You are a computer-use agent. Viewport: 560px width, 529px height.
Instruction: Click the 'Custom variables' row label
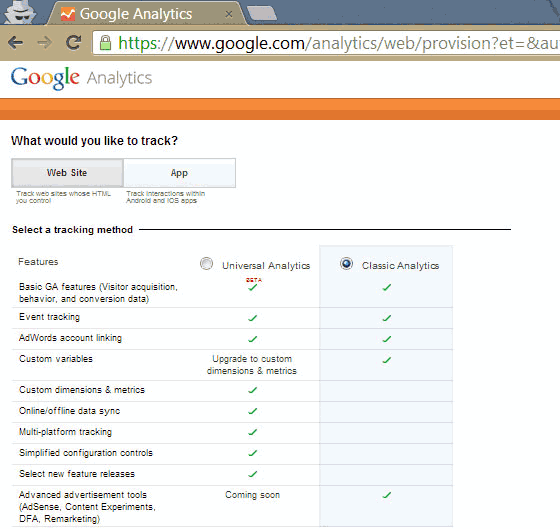click(56, 359)
